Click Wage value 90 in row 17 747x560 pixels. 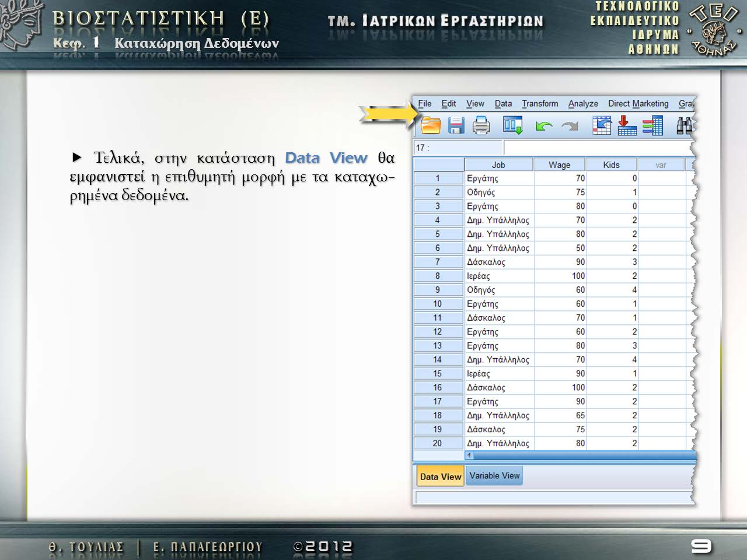560,402
